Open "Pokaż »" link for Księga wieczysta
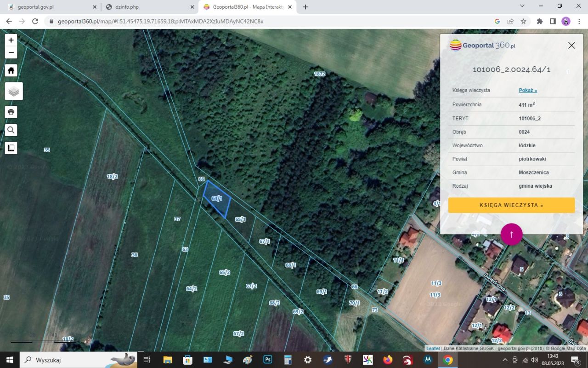This screenshot has width=588, height=368. pos(527,90)
